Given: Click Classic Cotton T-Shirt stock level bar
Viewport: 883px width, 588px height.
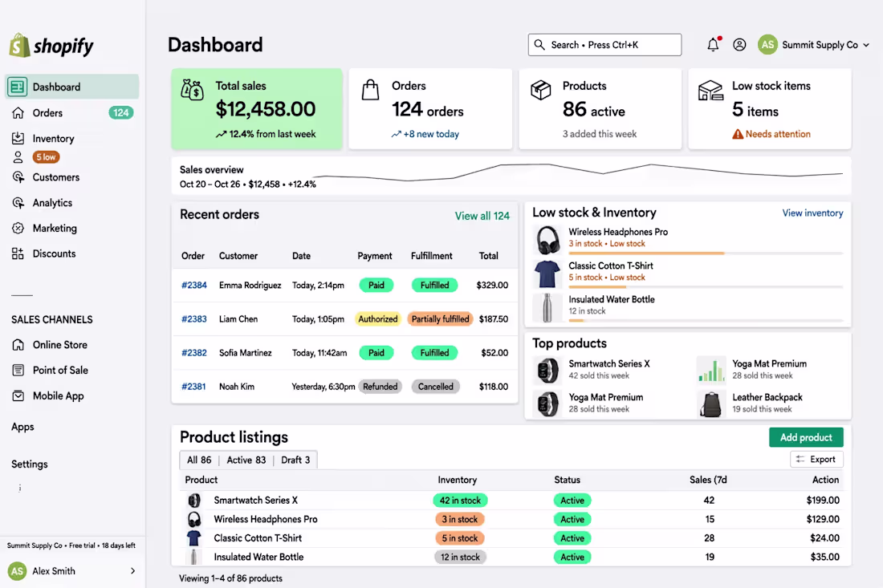Looking at the screenshot, I should click(x=706, y=287).
